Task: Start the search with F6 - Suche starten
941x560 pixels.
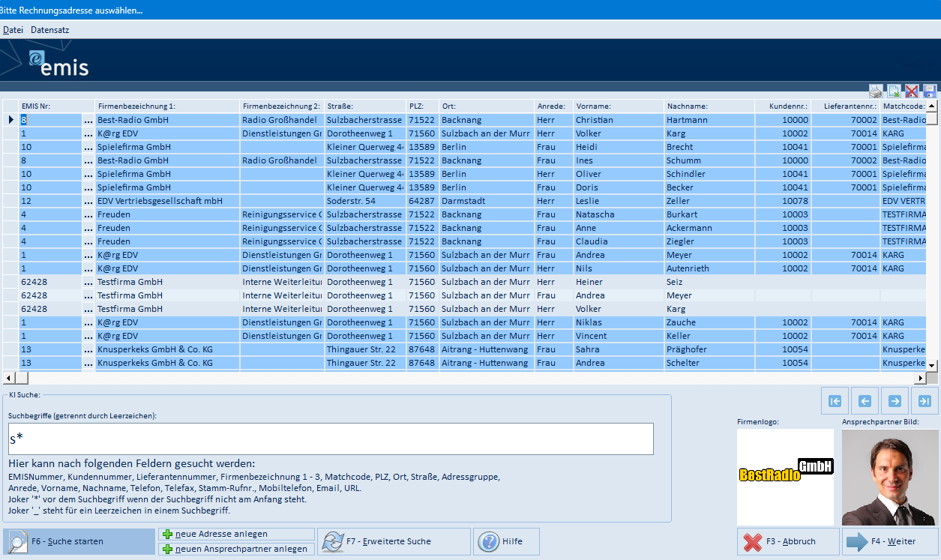Action: point(79,541)
